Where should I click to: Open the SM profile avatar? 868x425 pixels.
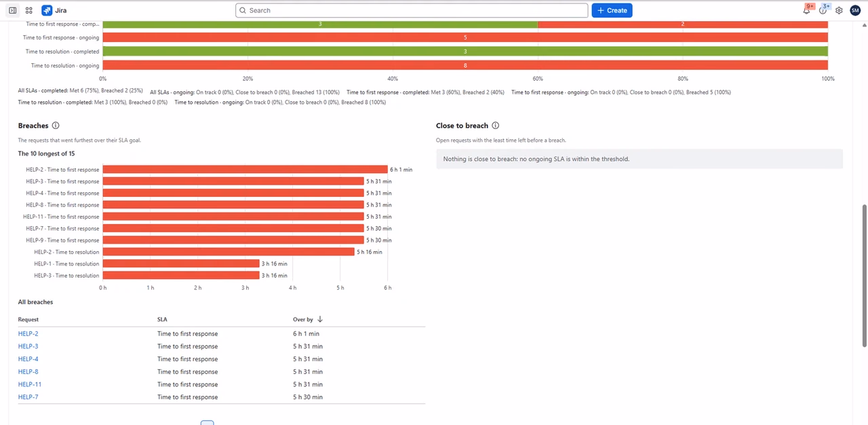(x=855, y=10)
